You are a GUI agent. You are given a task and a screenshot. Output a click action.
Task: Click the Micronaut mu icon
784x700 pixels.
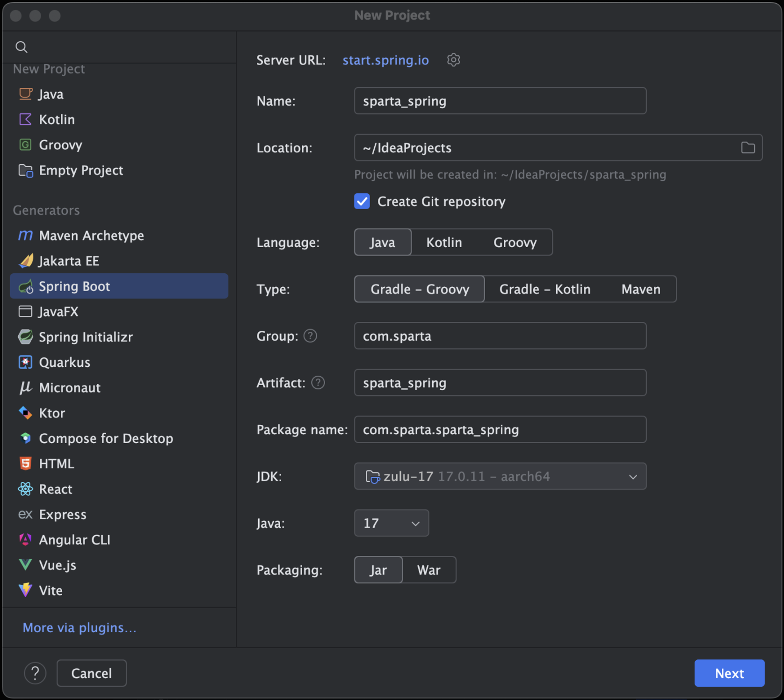[25, 387]
